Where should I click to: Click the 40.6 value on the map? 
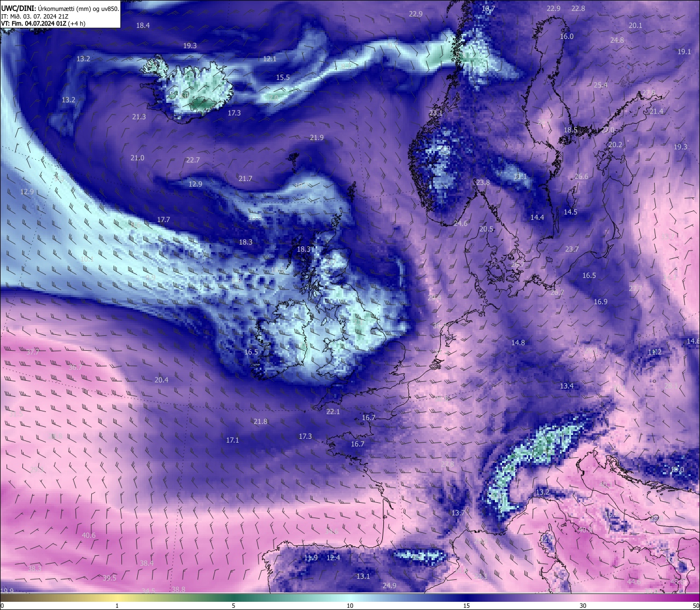[x=89, y=535]
